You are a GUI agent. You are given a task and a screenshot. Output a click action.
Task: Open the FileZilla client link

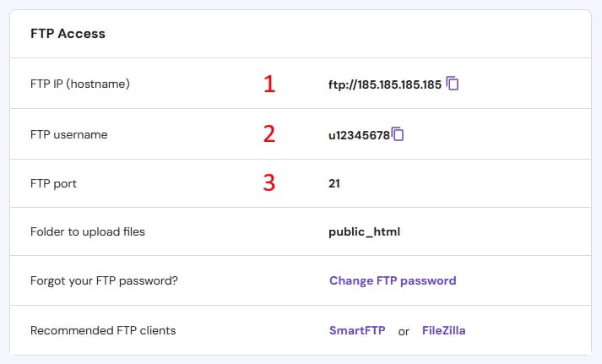pyautogui.click(x=444, y=330)
